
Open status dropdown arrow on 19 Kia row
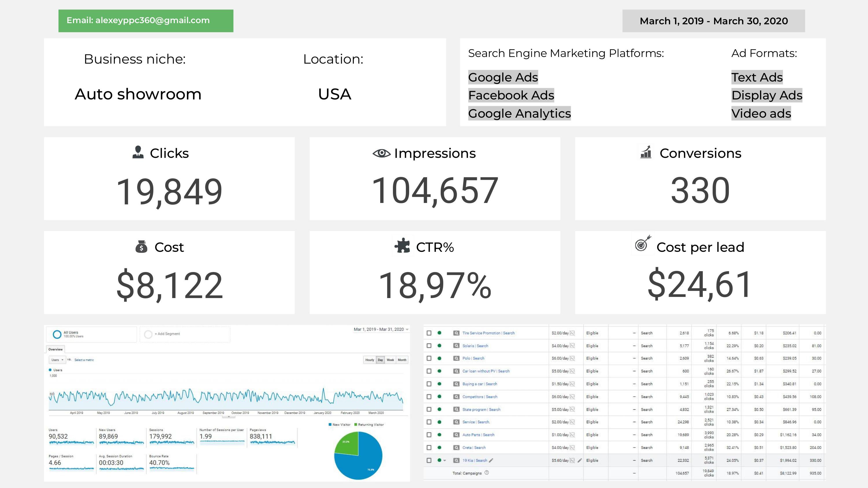(x=445, y=460)
